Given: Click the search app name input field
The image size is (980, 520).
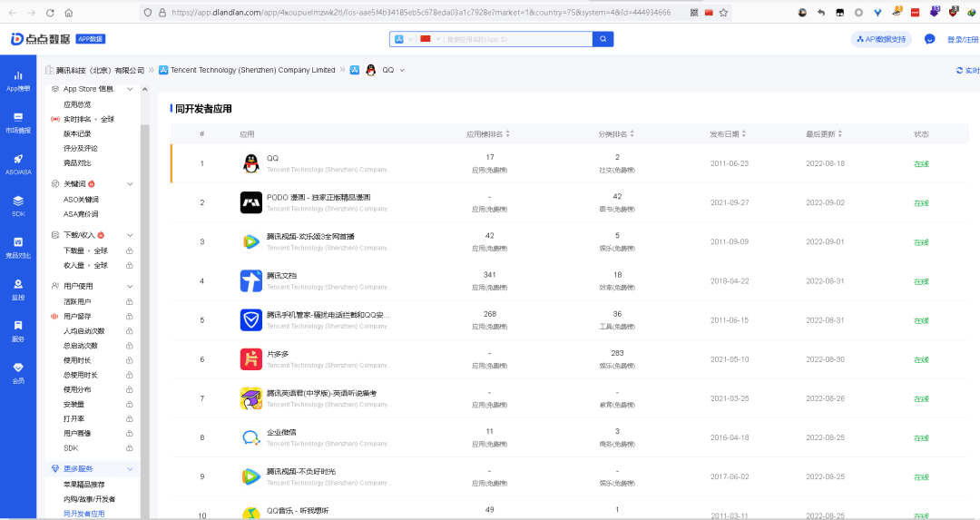Looking at the screenshot, I should click(x=518, y=39).
